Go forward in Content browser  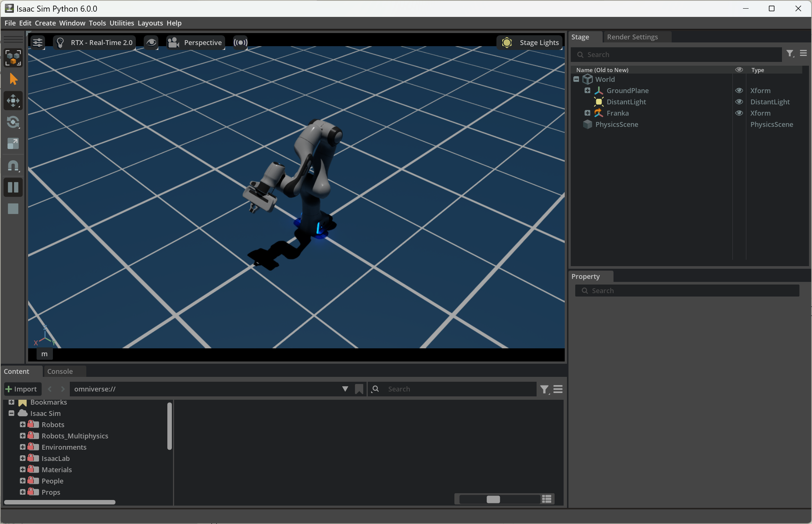(63, 389)
